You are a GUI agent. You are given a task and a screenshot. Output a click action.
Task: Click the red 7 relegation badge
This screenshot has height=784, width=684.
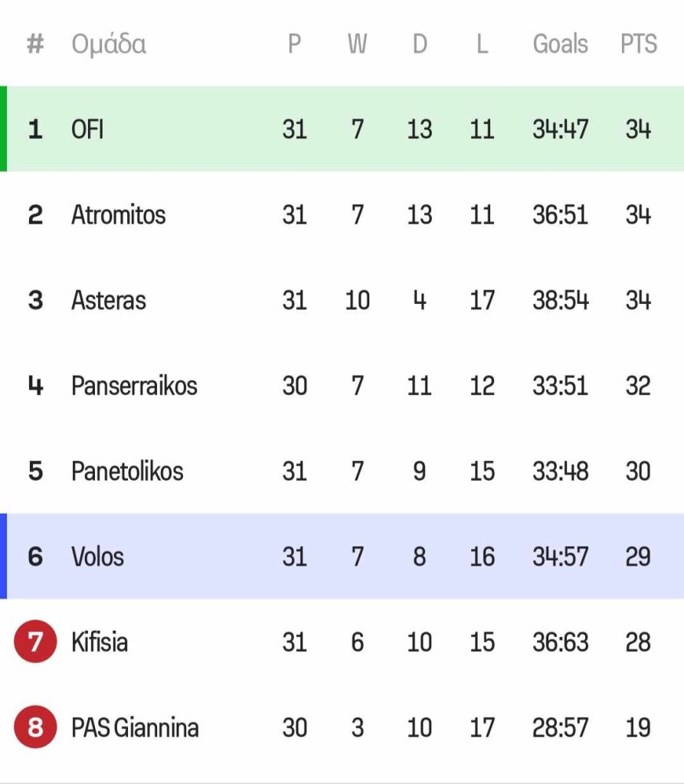(x=35, y=642)
